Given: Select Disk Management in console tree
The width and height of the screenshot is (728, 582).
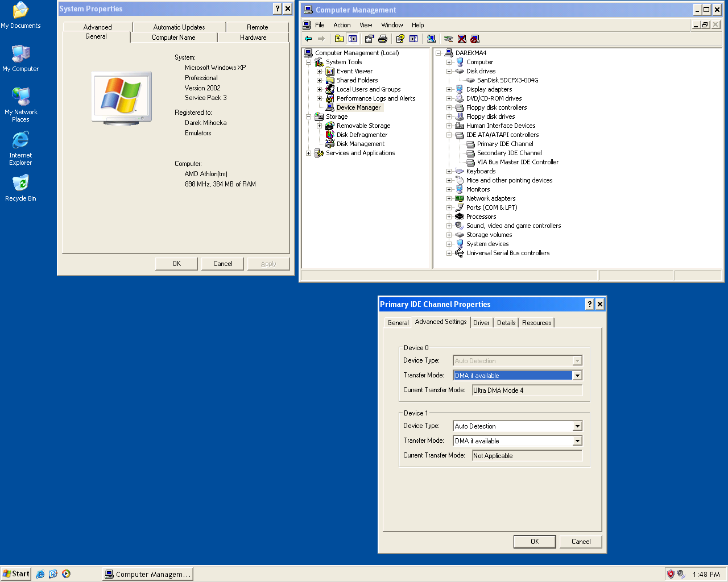Looking at the screenshot, I should pos(360,144).
